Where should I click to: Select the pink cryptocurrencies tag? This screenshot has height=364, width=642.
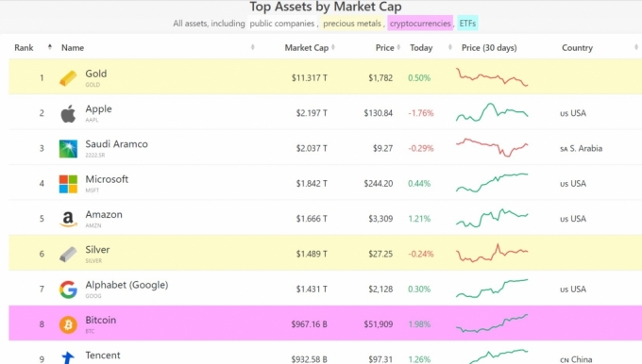420,24
